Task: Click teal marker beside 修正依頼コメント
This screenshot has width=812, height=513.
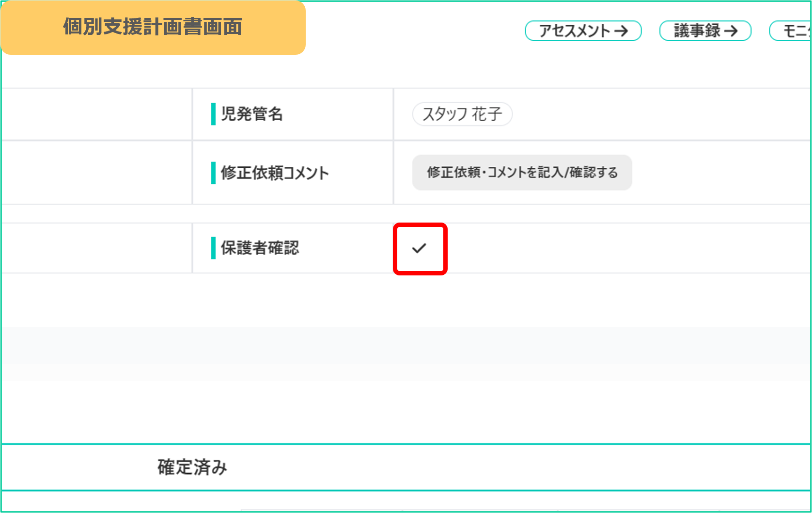Action: pyautogui.click(x=213, y=173)
